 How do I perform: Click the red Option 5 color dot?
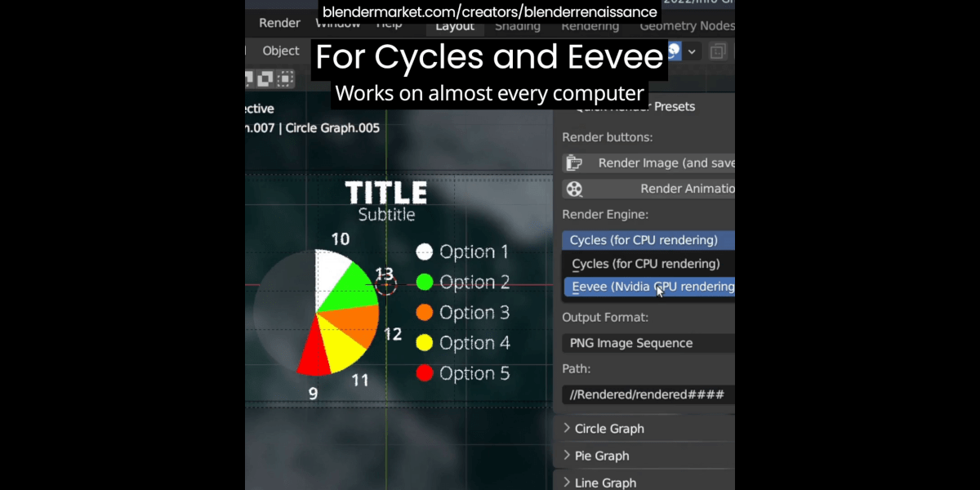tap(424, 373)
